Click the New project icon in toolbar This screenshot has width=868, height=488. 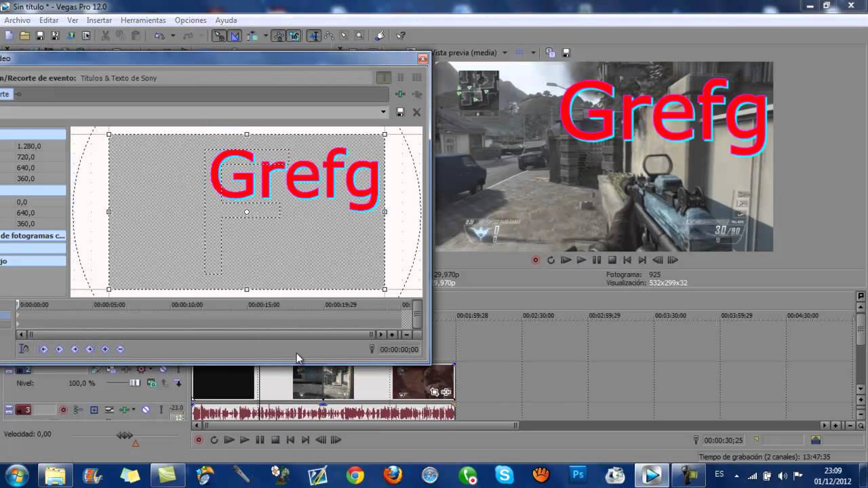coord(9,36)
